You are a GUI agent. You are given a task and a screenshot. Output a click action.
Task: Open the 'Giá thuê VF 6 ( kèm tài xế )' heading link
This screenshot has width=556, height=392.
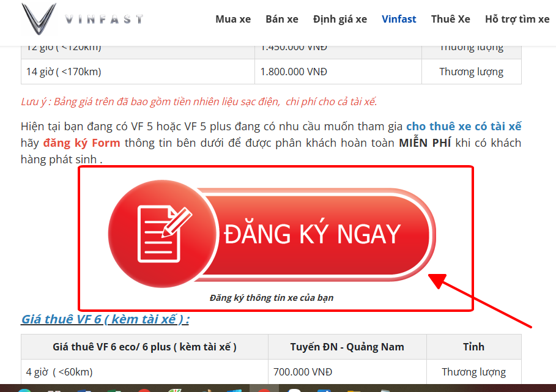[x=105, y=319]
